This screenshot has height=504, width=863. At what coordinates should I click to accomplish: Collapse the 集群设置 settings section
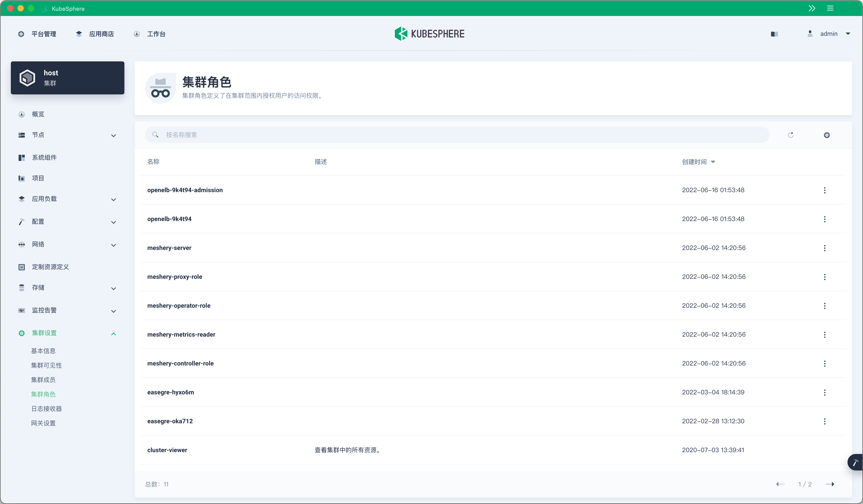[x=113, y=334]
